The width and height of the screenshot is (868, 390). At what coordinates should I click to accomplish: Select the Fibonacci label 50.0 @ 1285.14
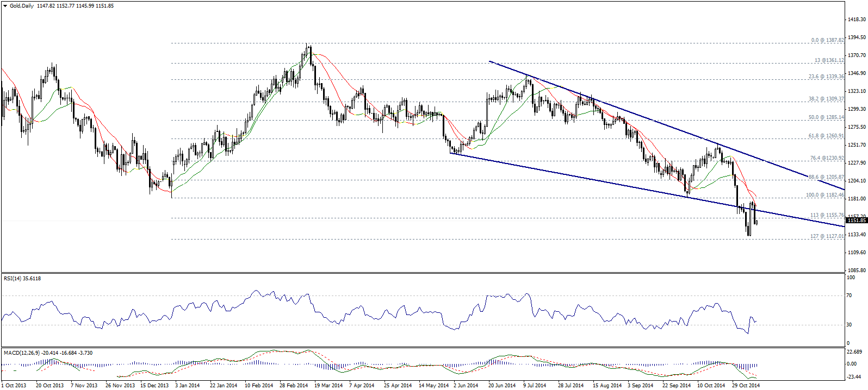826,117
